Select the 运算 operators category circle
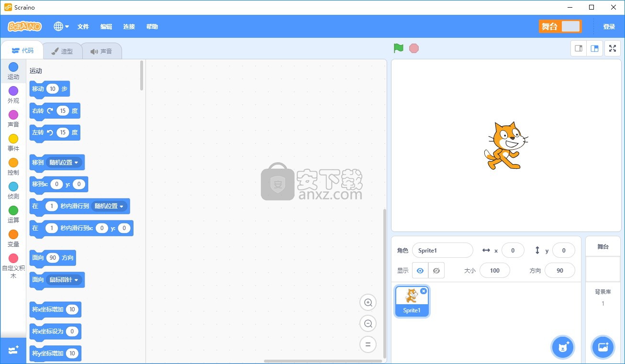This screenshot has height=364, width=625. (x=13, y=210)
